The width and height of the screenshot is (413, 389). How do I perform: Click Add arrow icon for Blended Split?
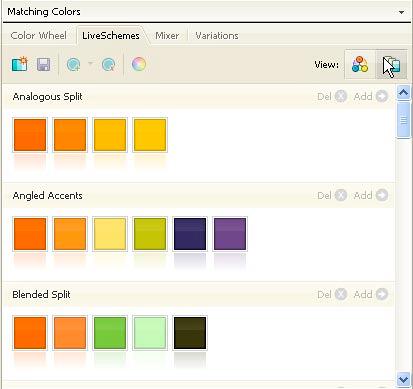(x=382, y=294)
